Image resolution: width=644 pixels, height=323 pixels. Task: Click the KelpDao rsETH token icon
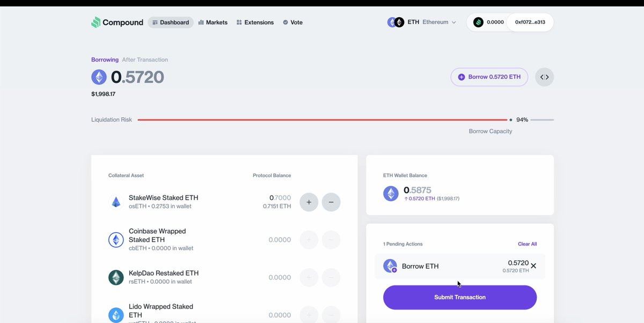click(x=116, y=277)
